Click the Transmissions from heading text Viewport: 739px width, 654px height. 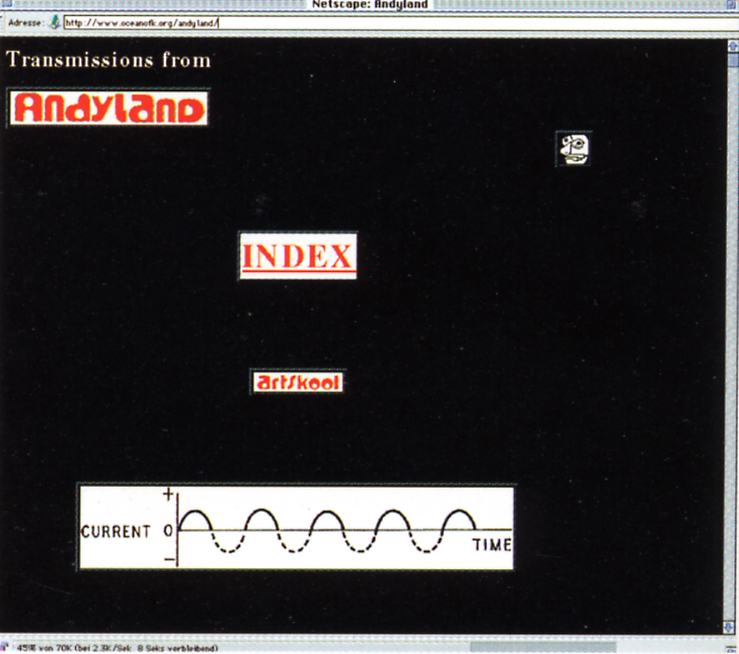(108, 60)
